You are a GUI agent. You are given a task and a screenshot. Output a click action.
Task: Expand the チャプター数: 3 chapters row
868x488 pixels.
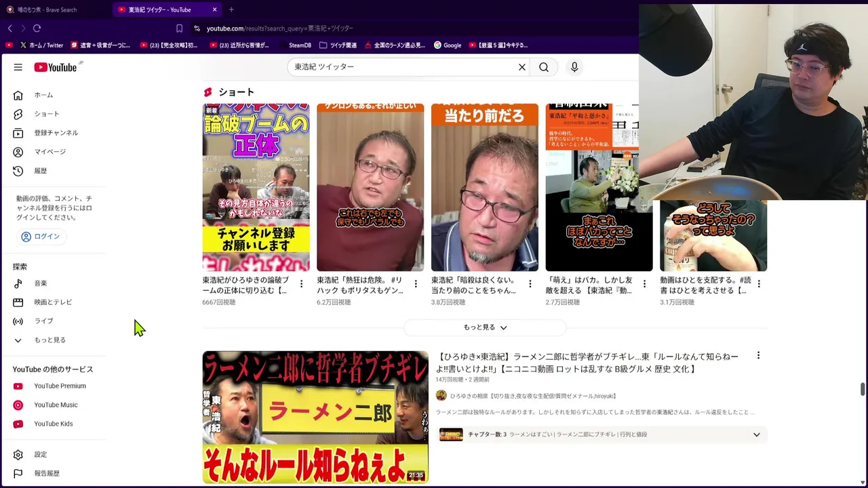click(601, 434)
